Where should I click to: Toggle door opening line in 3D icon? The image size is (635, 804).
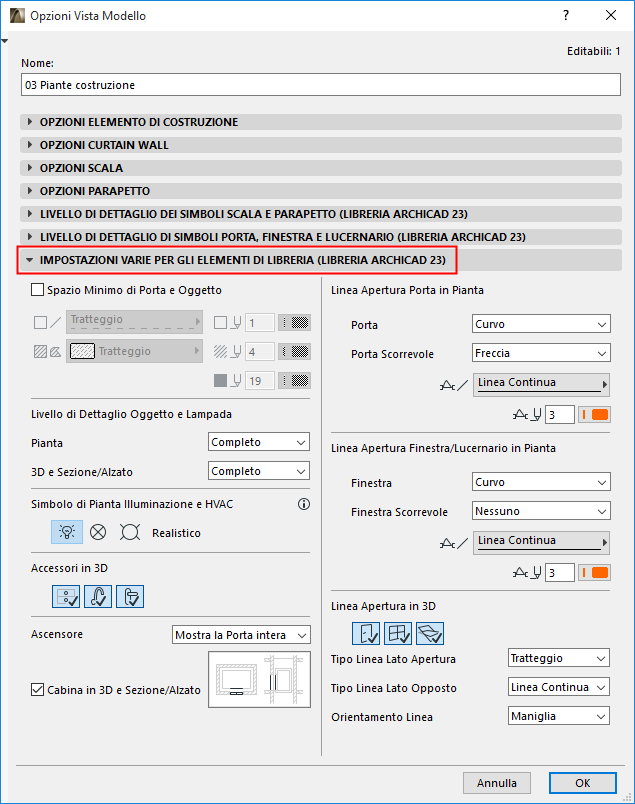click(x=366, y=633)
